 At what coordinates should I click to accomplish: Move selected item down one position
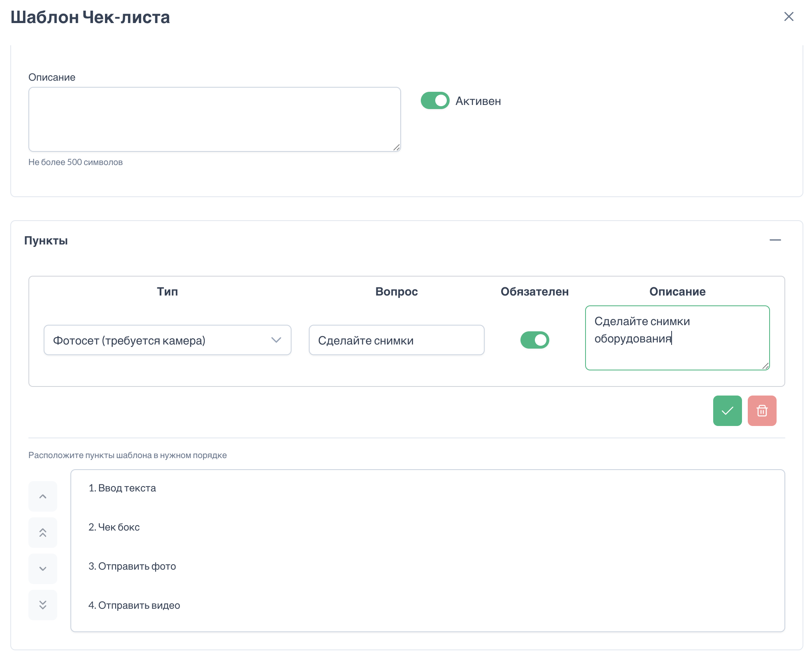tap(43, 569)
